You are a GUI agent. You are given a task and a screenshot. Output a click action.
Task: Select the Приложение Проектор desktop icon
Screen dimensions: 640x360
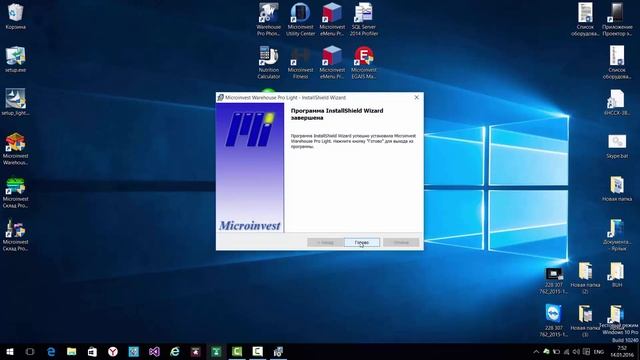pos(617,20)
